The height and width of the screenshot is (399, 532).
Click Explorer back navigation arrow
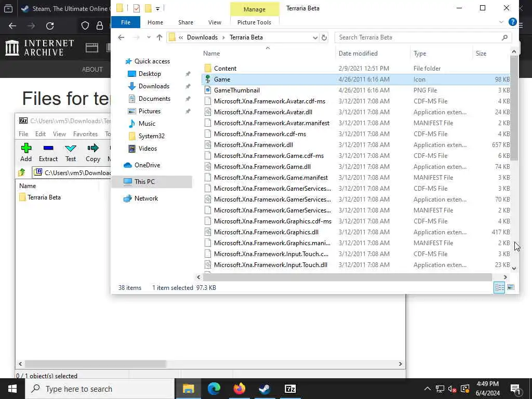[121, 37]
